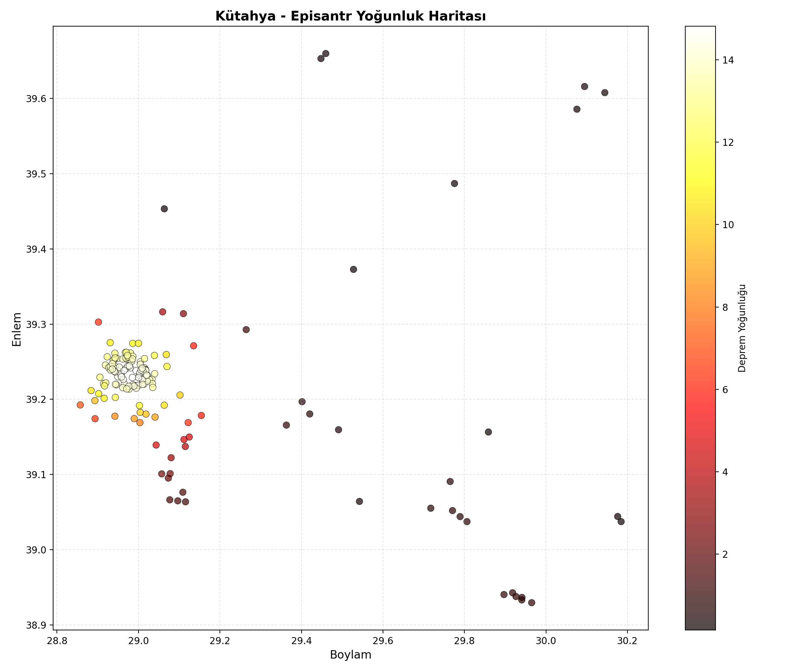Click y-axis tick label 39.6
The height and width of the screenshot is (672, 807).
(37, 99)
